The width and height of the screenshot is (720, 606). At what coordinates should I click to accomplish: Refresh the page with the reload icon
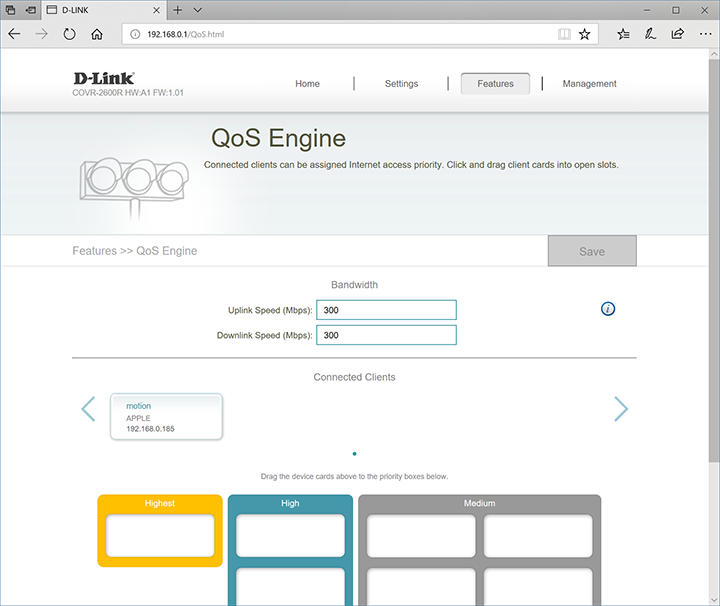pos(69,34)
